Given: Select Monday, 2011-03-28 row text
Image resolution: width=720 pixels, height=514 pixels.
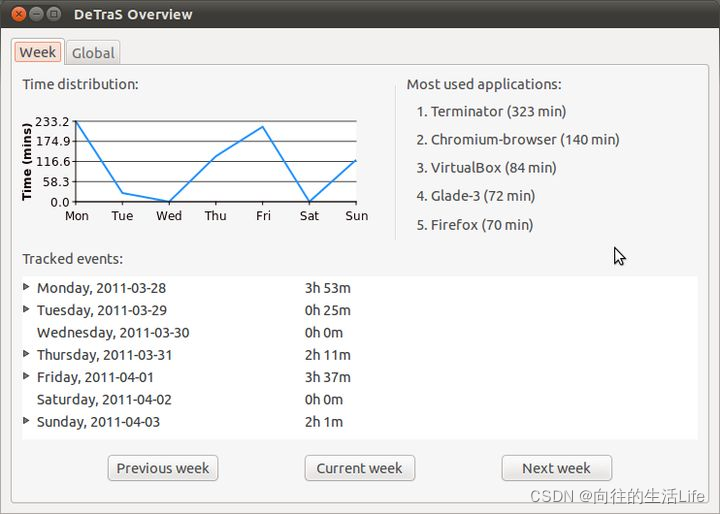Looking at the screenshot, I should coord(101,288).
